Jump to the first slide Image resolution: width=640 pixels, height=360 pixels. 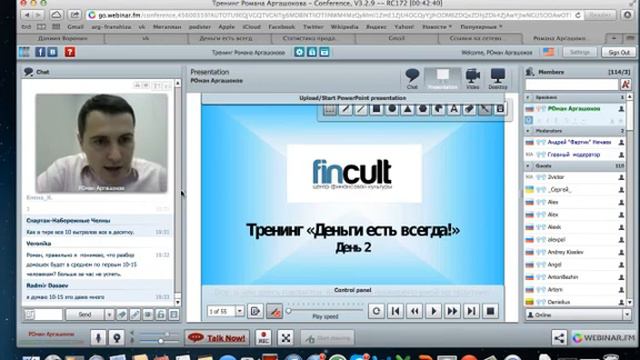point(395,311)
